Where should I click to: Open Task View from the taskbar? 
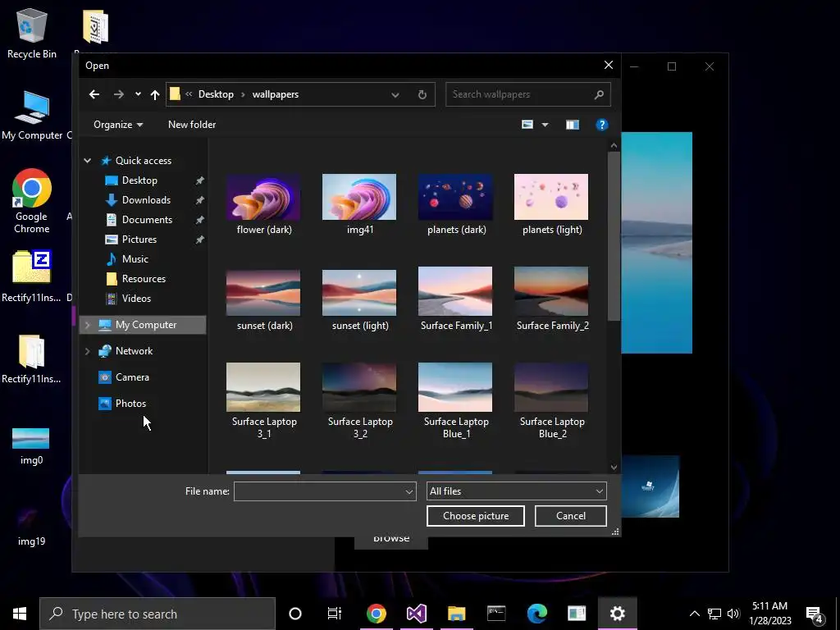335,614
